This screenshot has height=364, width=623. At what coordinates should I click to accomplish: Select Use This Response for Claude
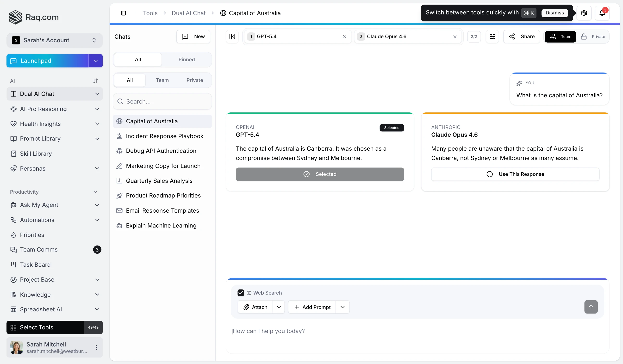[x=515, y=174]
